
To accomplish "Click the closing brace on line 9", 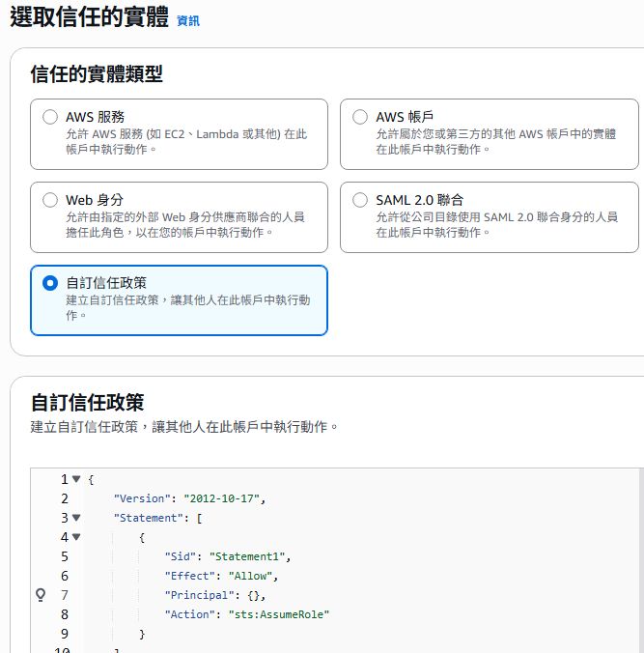I will [x=142, y=634].
